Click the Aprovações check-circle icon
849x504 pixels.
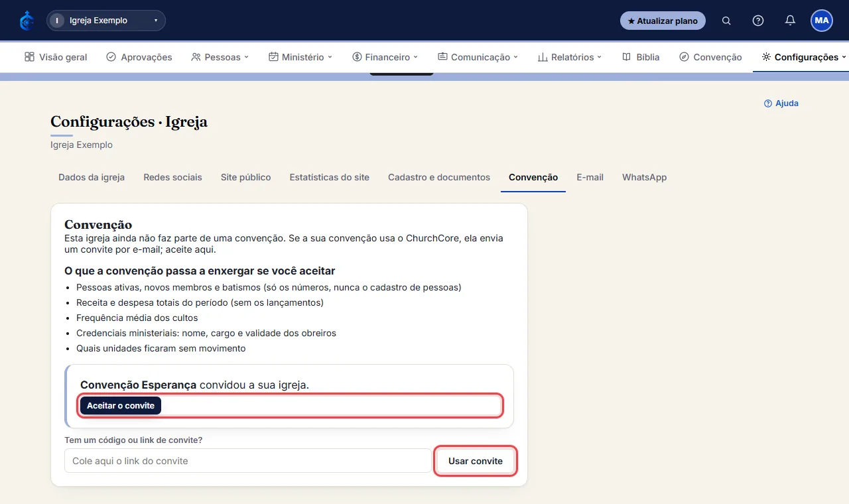tap(111, 57)
